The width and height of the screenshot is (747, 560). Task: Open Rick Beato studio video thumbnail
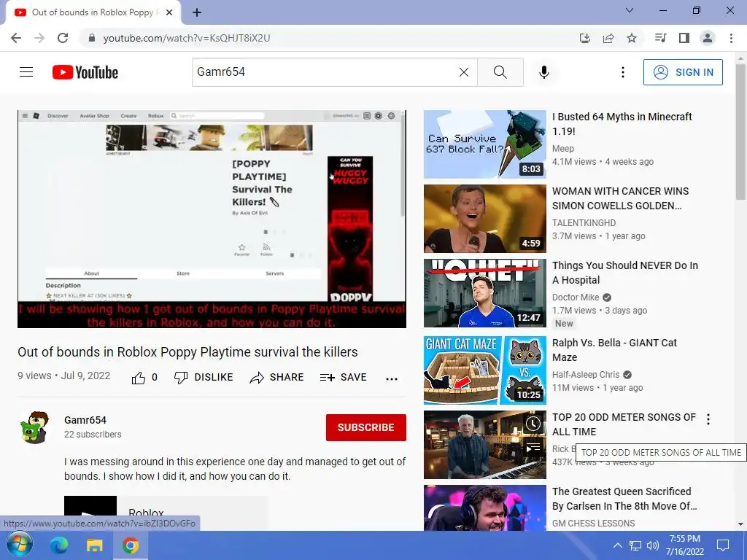(485, 445)
